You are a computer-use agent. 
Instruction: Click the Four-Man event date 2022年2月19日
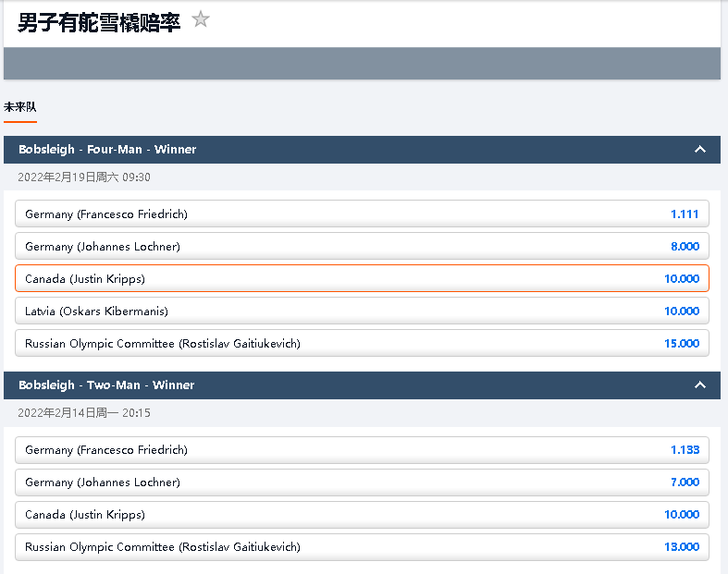[x=84, y=177]
